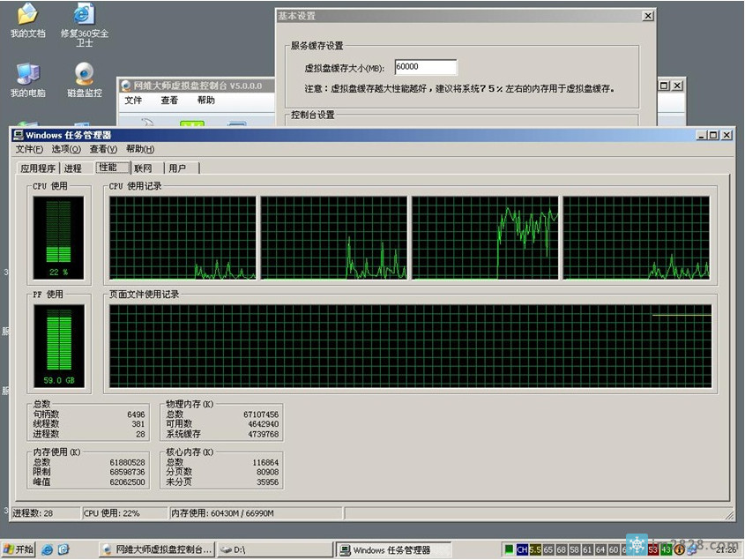Screen dimensions: 745x560
Task: Click the CH language indicator in tray
Action: [x=521, y=549]
